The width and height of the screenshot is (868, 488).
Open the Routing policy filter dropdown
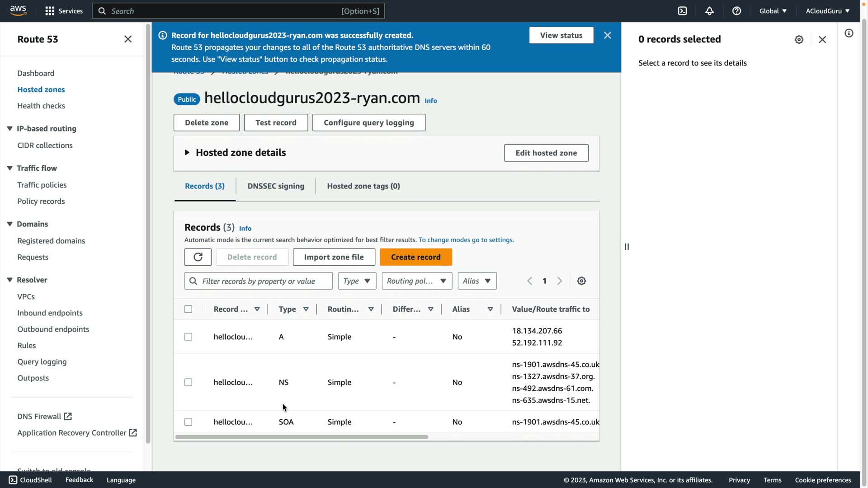point(416,281)
